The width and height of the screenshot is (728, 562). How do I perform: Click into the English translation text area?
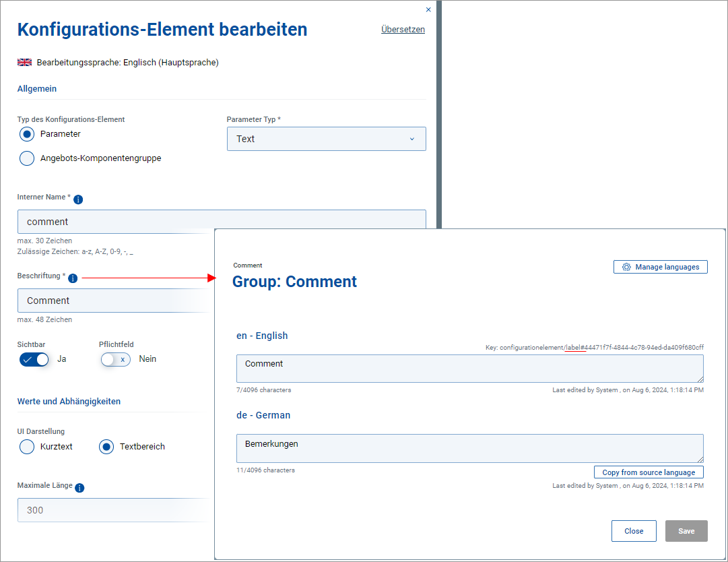tap(469, 369)
